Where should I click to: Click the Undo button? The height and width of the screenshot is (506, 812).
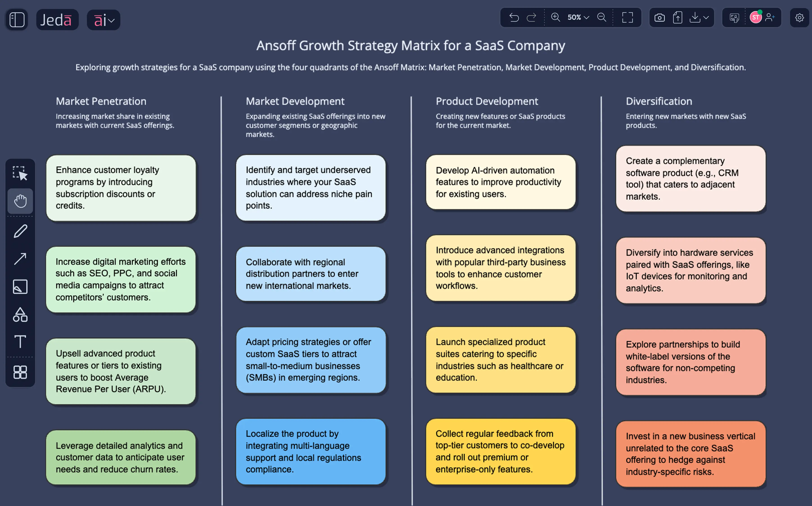(x=514, y=17)
